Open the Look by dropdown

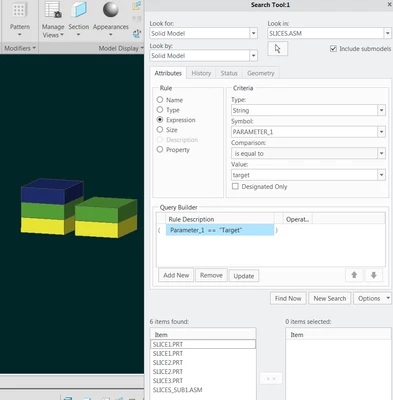(253, 56)
